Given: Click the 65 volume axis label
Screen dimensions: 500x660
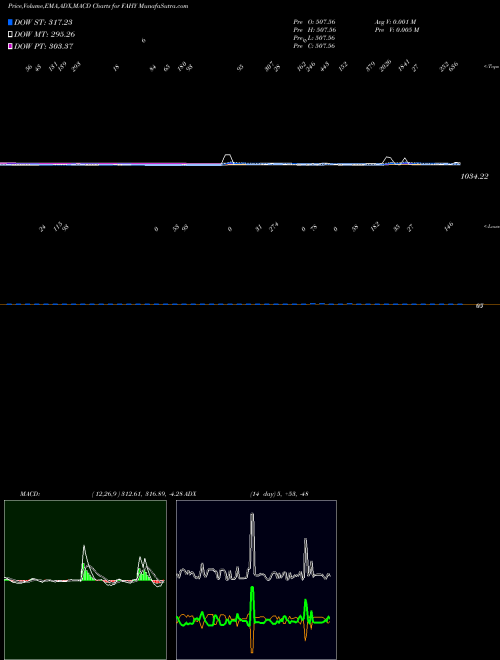Looking at the screenshot, I should [x=479, y=306].
